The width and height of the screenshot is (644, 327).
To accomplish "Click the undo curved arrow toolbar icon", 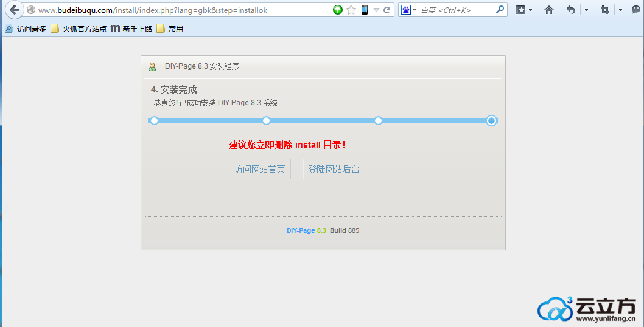I will [570, 10].
